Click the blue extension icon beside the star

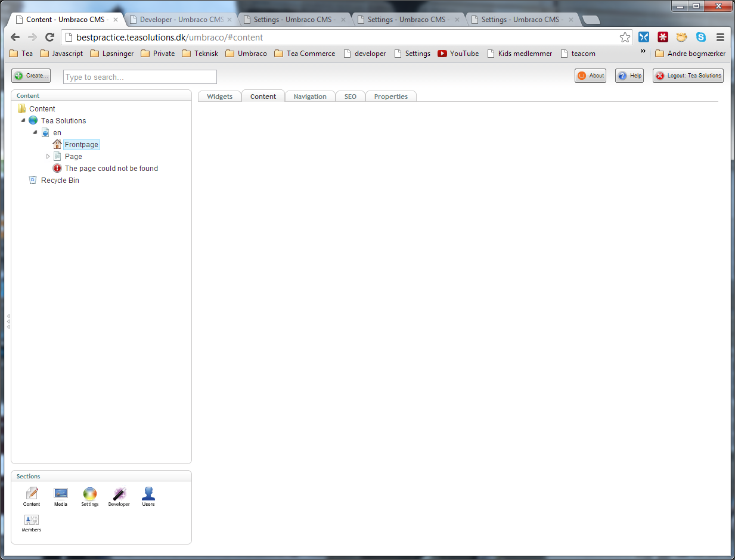click(x=644, y=37)
